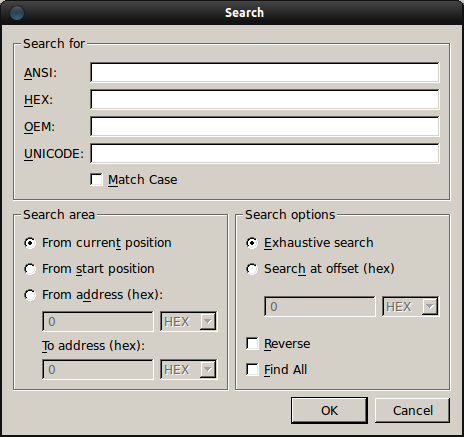Viewport: 464px width, 437px height.
Task: Enable the Match Case checkbox
Action: (x=97, y=180)
